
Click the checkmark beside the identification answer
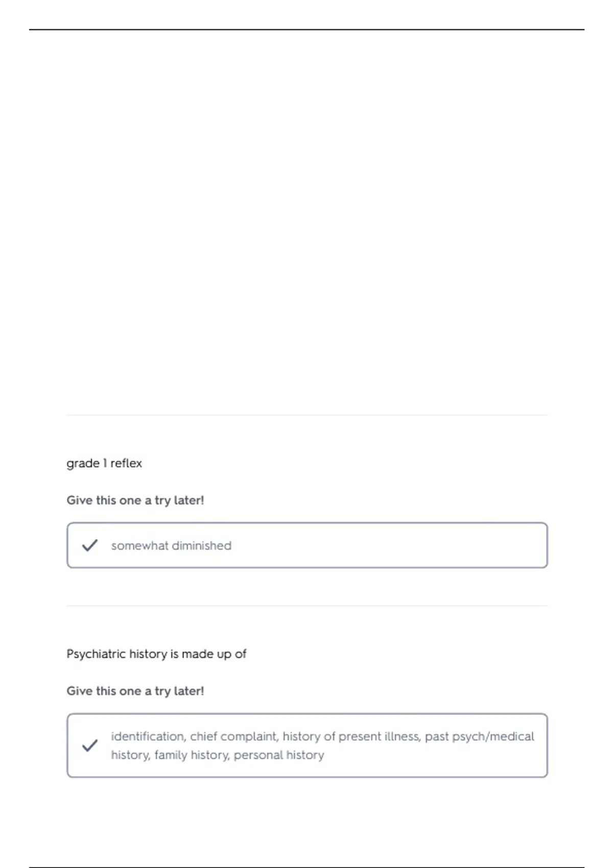click(90, 745)
